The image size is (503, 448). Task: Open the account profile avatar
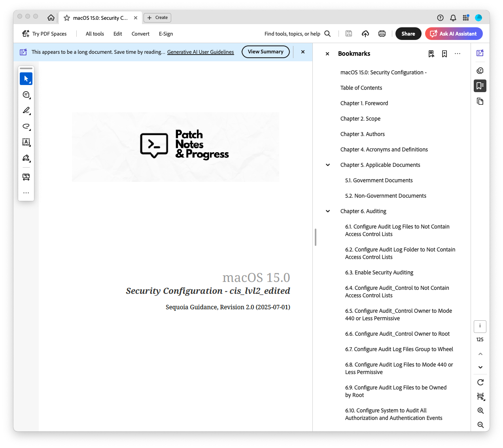tap(478, 18)
